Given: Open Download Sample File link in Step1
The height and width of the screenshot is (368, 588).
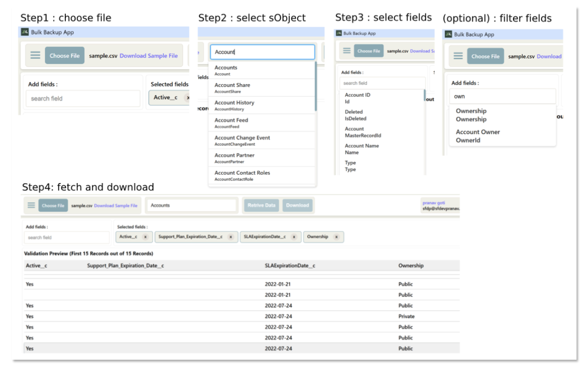Looking at the screenshot, I should pyautogui.click(x=148, y=56).
